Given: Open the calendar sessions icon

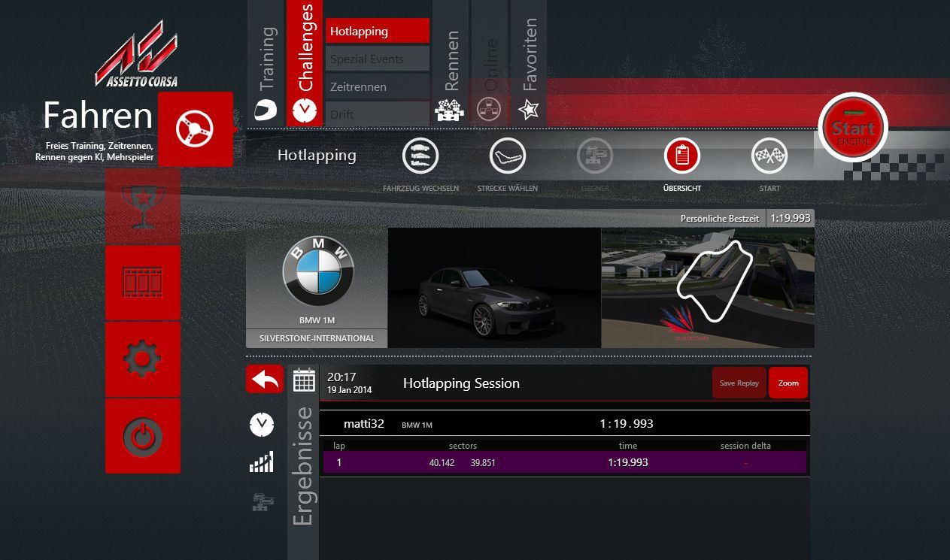Looking at the screenshot, I should [304, 380].
